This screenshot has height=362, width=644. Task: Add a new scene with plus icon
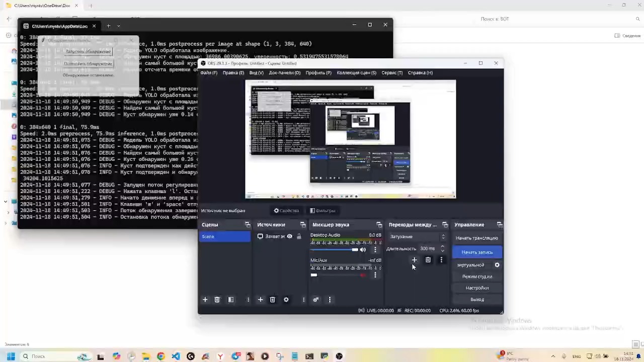205,300
